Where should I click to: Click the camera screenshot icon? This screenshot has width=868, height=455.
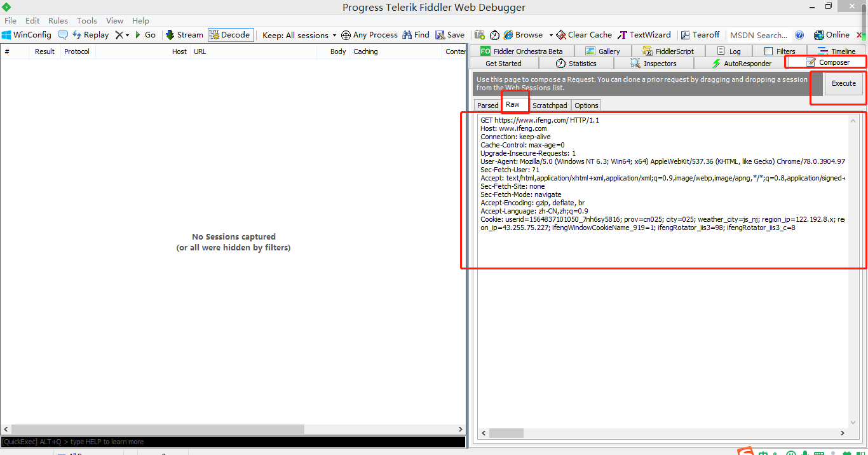480,35
